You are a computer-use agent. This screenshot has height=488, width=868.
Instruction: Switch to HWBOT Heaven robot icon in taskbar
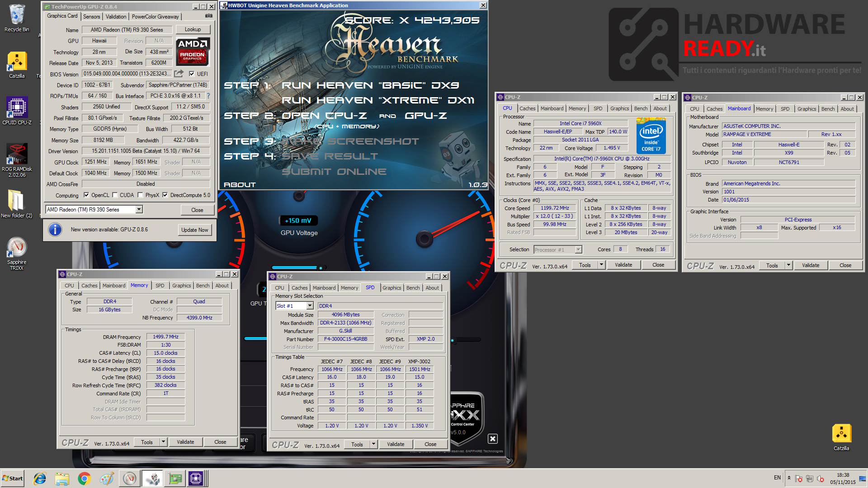[152, 478]
